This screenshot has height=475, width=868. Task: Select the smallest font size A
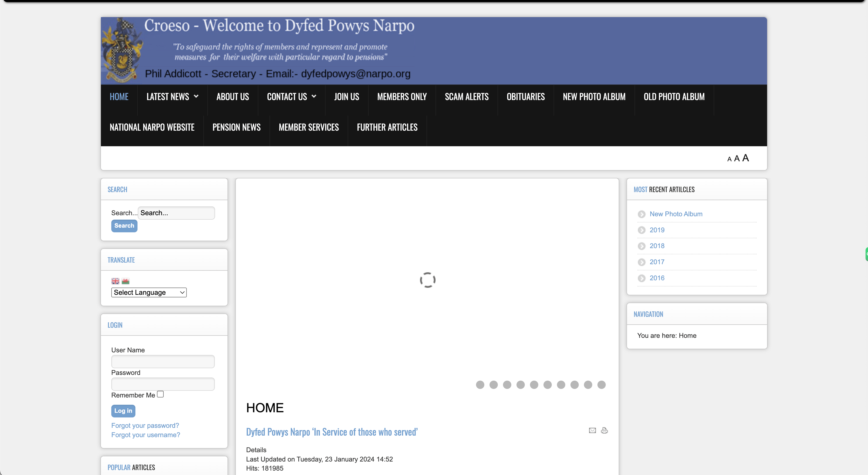click(729, 159)
